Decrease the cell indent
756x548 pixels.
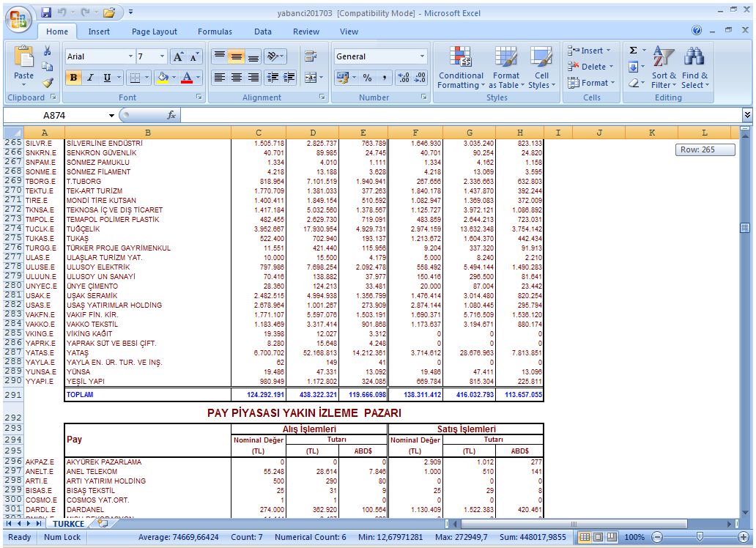pyautogui.click(x=273, y=78)
